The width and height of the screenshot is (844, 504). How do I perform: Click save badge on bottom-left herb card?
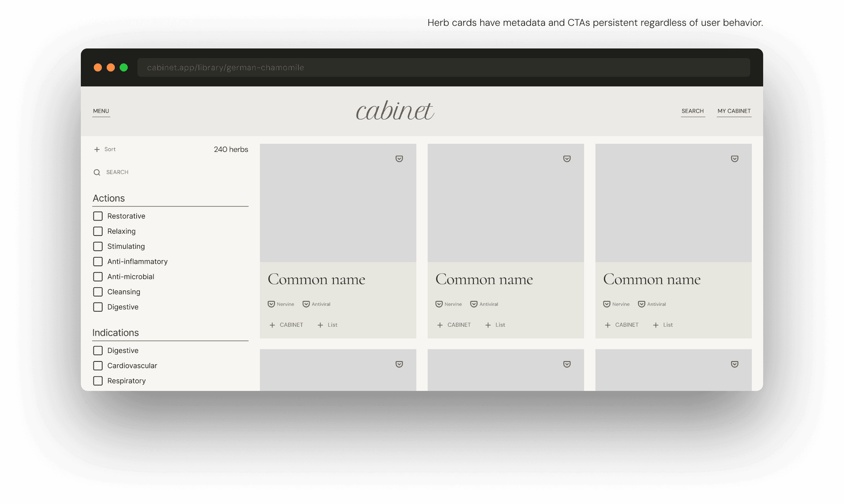pos(399,364)
